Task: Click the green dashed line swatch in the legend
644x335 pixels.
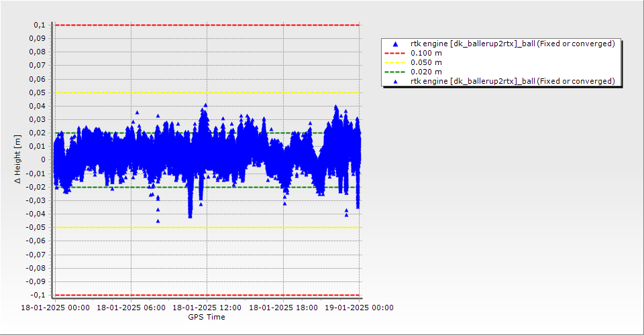Action: click(395, 72)
